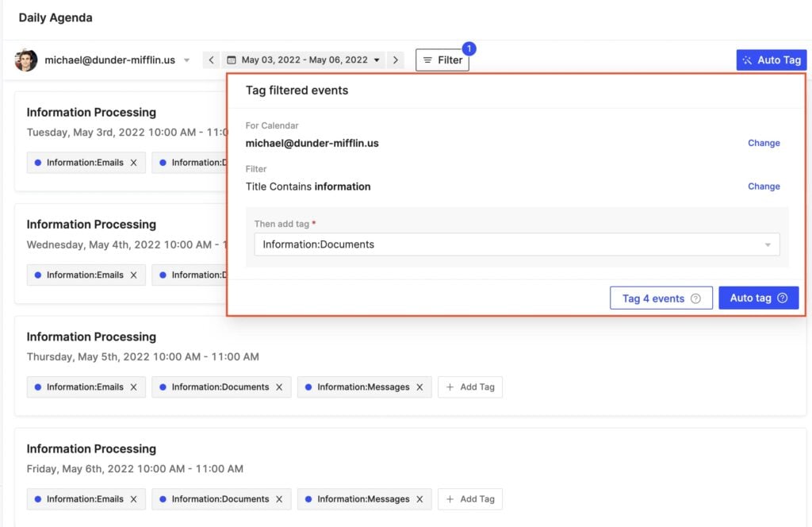The height and width of the screenshot is (527, 812).
Task: Click Information:Emails tag on Wednesday event
Action: [85, 275]
